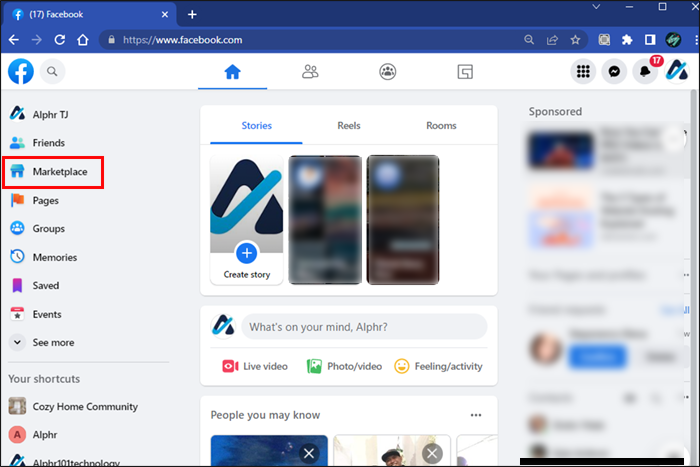The image size is (700, 467).
Task: Open Groups icon in top navigation bar
Action: [x=388, y=71]
